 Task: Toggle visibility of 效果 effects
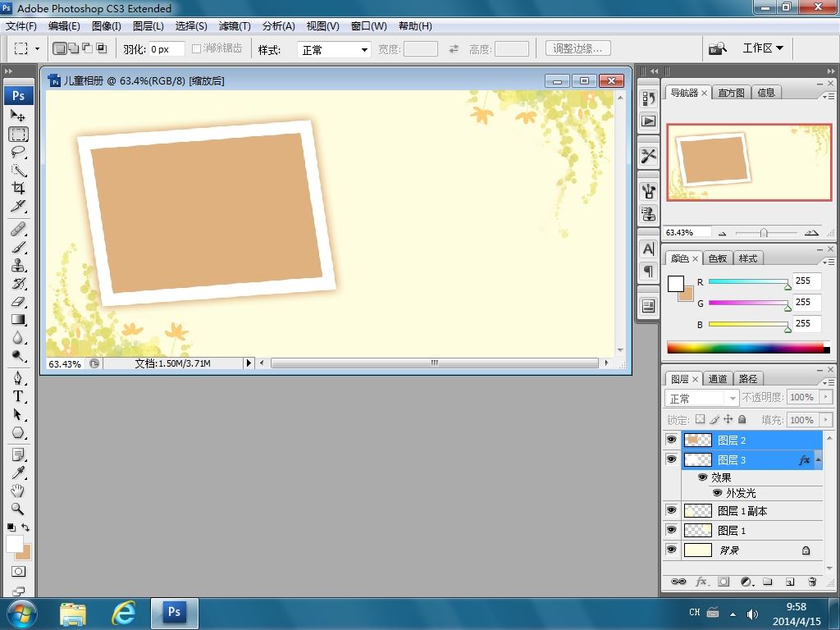click(702, 477)
